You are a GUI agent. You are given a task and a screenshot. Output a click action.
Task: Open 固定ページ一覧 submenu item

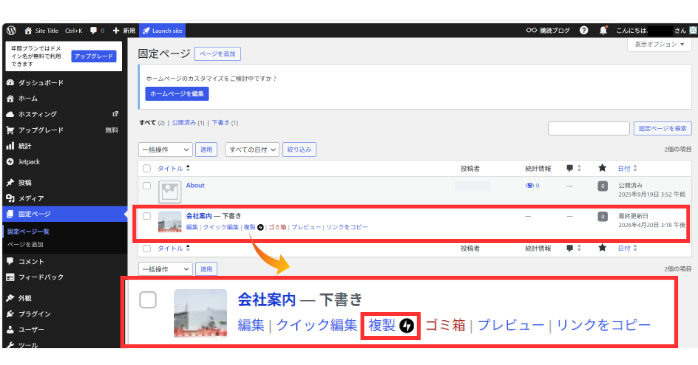tap(28, 231)
